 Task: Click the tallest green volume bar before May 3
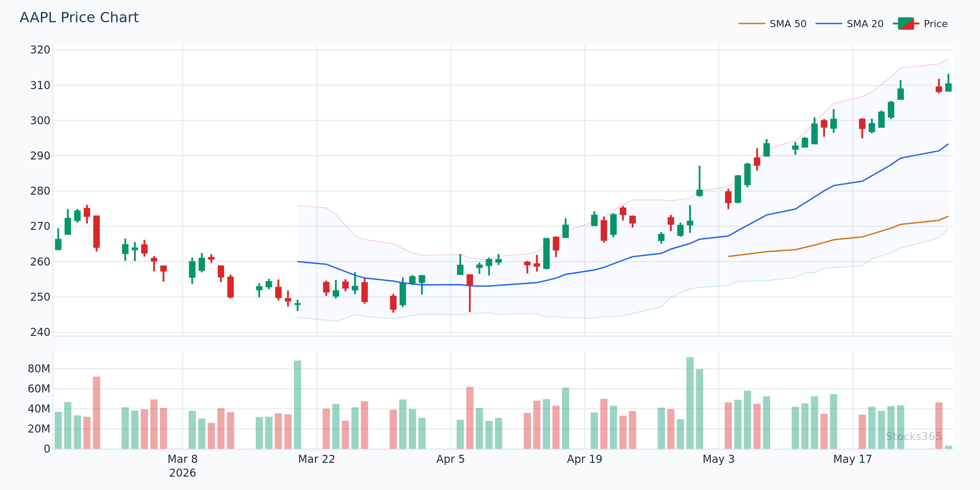690,403
